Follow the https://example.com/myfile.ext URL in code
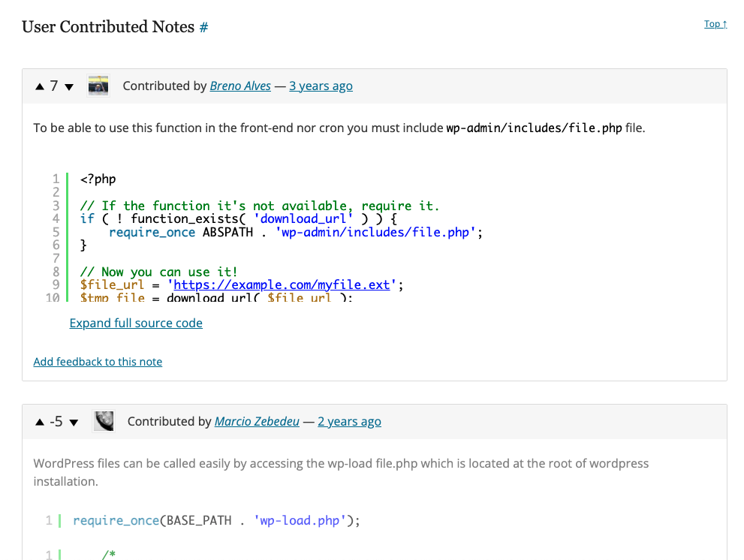Viewport: 744px width, 560px height. [282, 285]
